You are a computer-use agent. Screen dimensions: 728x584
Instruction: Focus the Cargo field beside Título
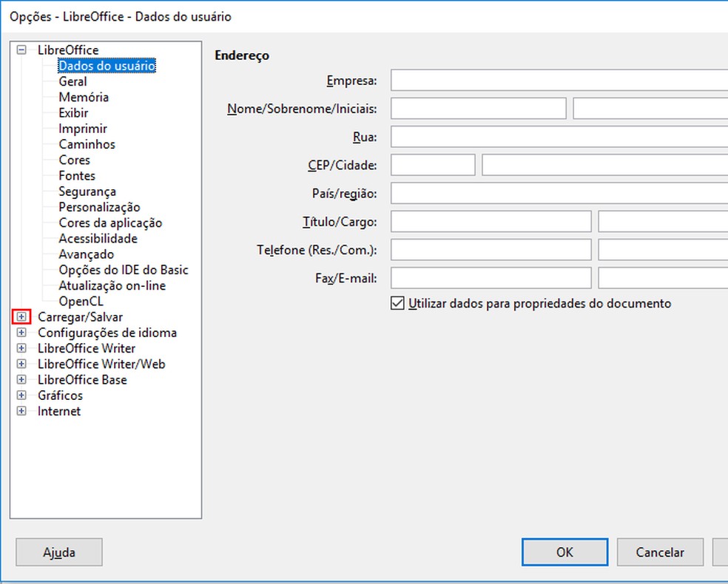(x=663, y=222)
